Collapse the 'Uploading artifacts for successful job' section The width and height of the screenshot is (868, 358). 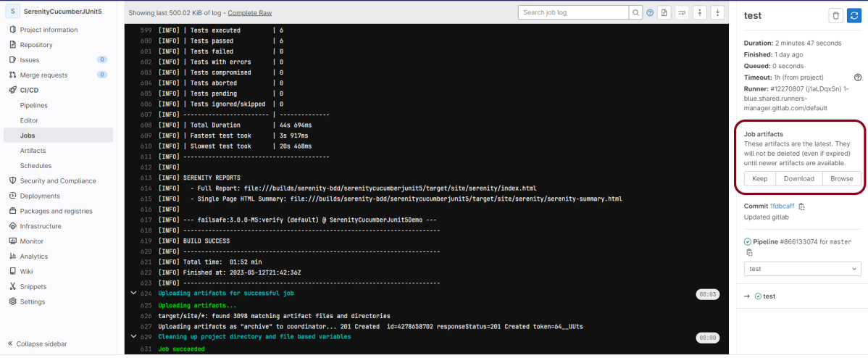click(x=133, y=293)
